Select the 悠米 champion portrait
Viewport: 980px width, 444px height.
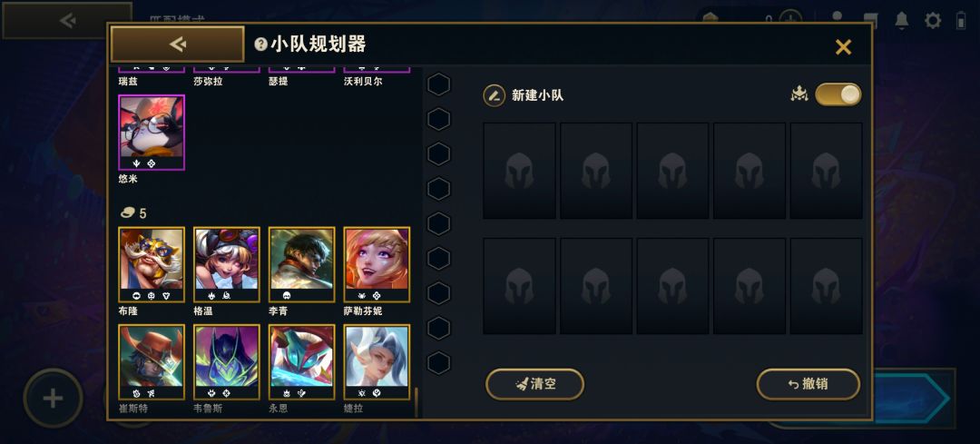tap(152, 133)
